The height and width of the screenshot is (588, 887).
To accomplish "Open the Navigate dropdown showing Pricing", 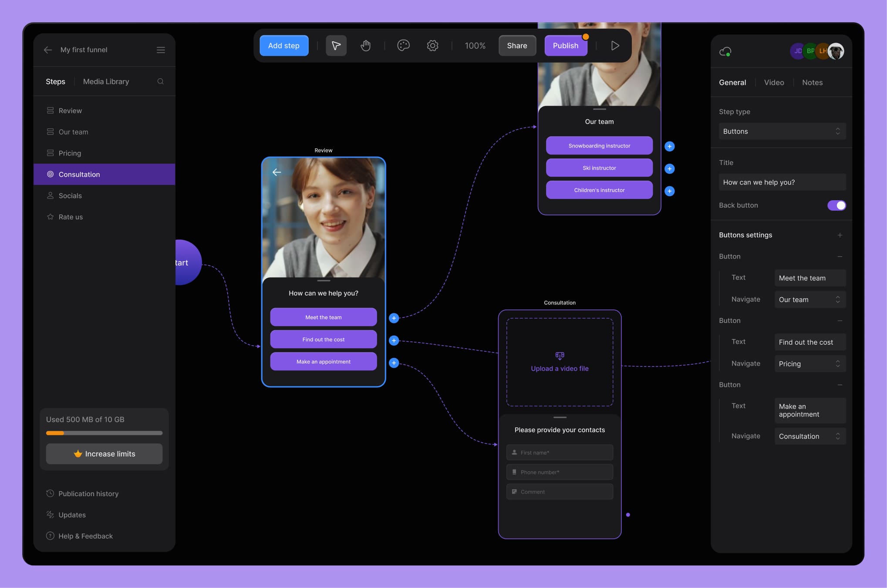I will point(809,364).
